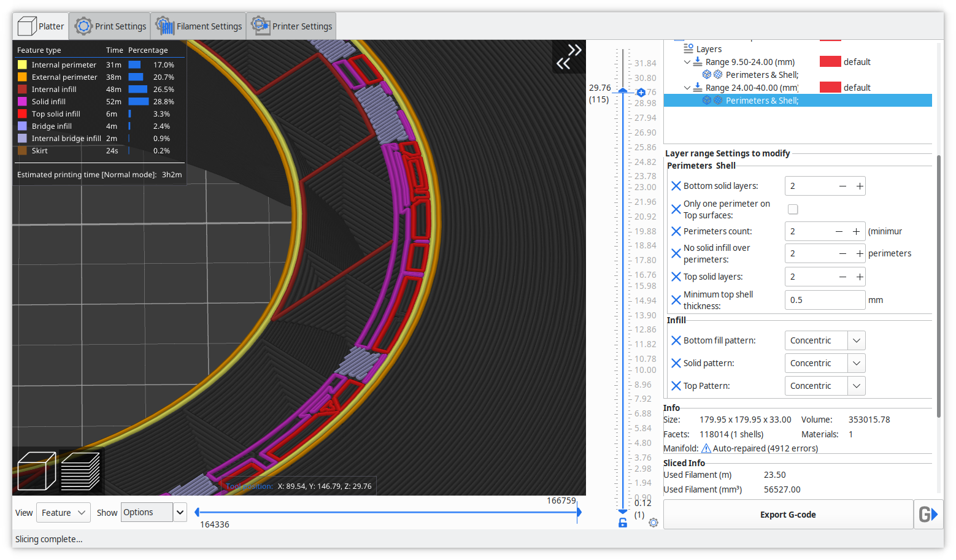This screenshot has height=560, width=956.
Task: Toggle the lock icon under the layer slider
Action: coord(623,523)
